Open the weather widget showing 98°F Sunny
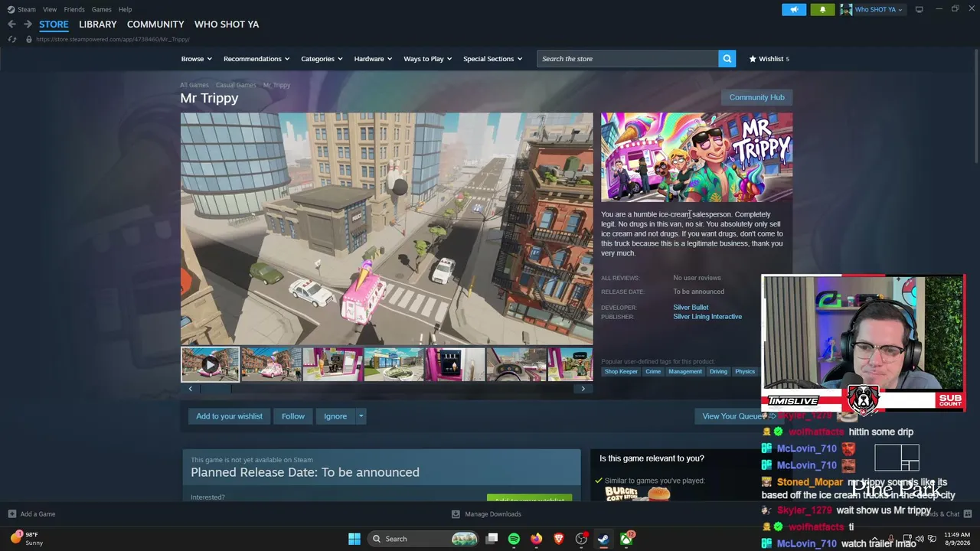980x551 pixels. [28, 539]
